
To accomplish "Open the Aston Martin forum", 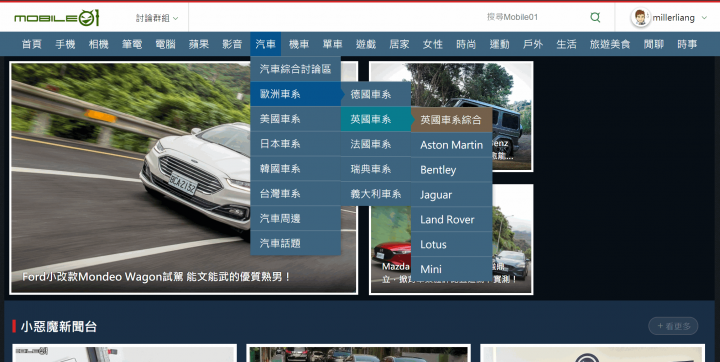I will pos(451,145).
